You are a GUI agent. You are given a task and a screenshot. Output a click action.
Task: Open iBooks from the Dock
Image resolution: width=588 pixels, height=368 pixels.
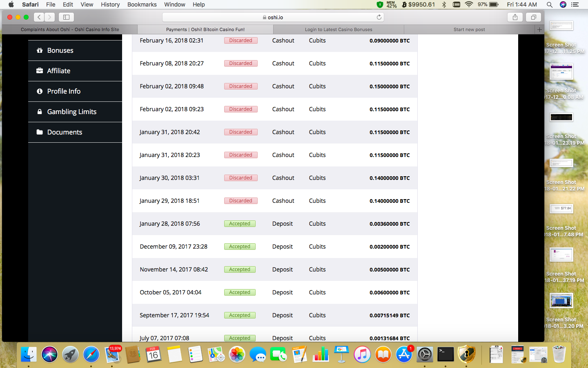(x=383, y=355)
